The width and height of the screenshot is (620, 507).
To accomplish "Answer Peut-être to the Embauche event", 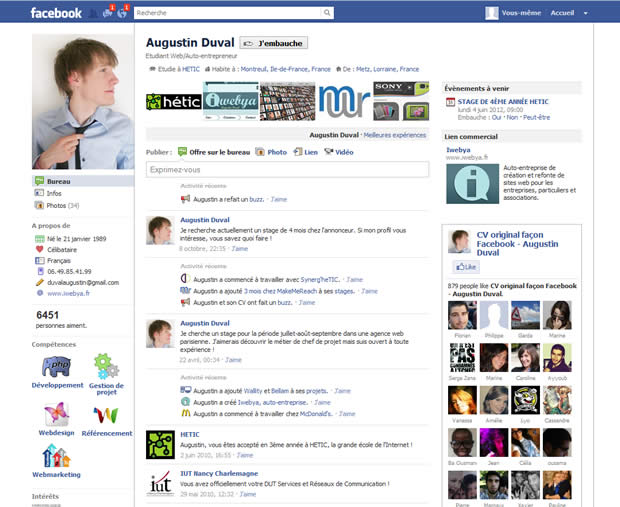I will [537, 117].
